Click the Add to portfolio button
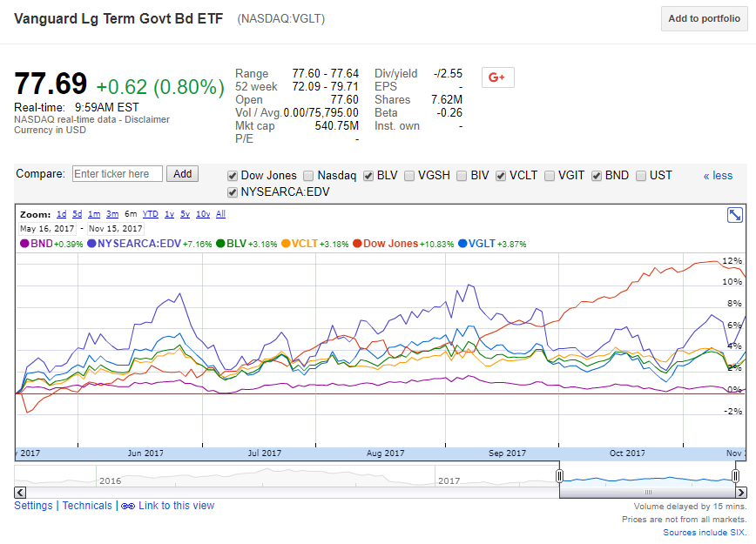This screenshot has height=544, width=756. (x=704, y=19)
